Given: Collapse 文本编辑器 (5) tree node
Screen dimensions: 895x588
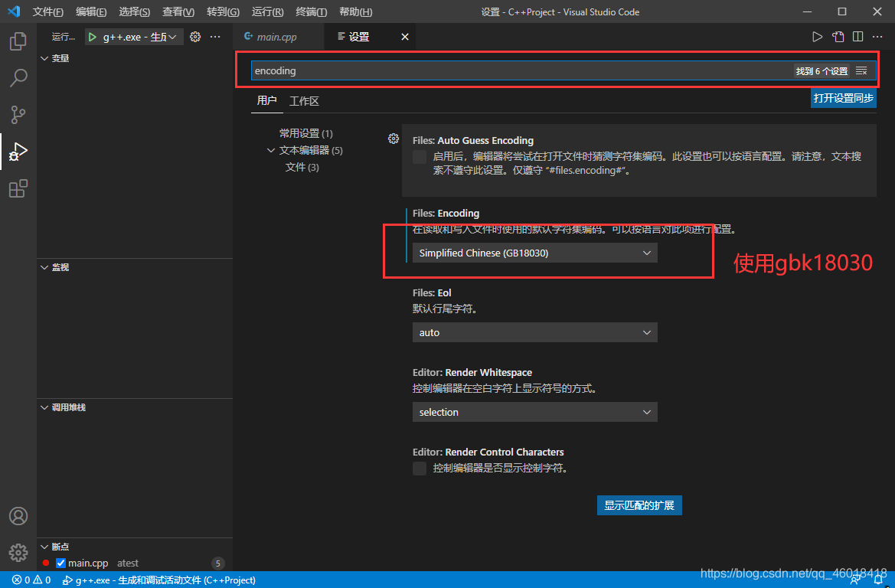Looking at the screenshot, I should [271, 150].
